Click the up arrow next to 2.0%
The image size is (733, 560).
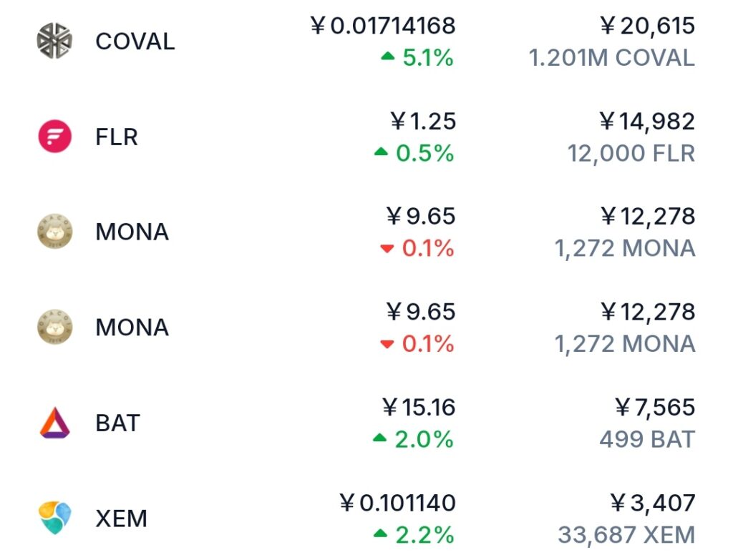(x=380, y=438)
